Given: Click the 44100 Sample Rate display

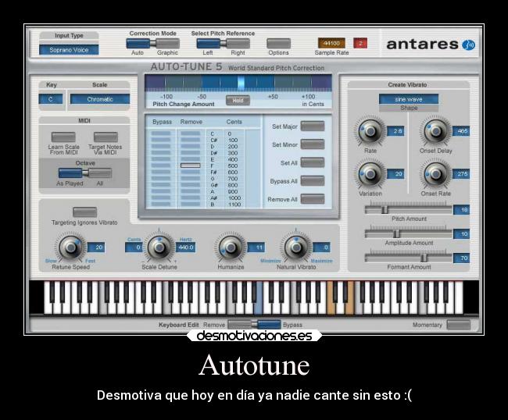Looking at the screenshot, I should [331, 43].
